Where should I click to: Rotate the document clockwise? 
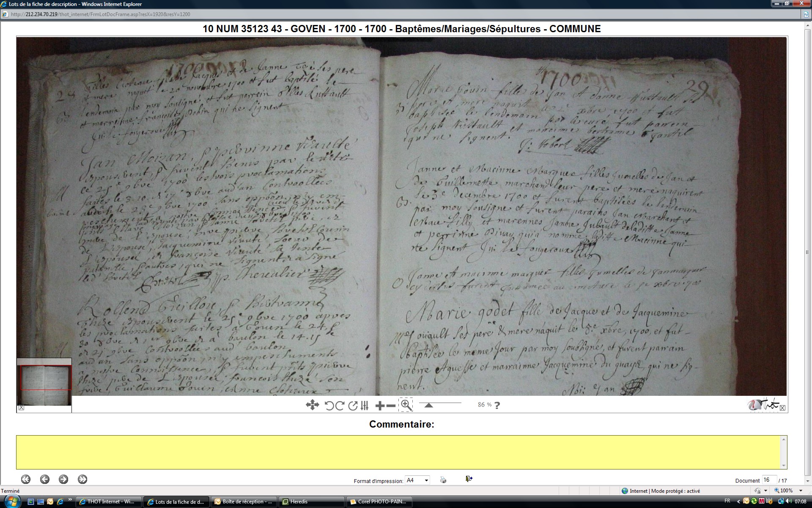[x=340, y=406]
